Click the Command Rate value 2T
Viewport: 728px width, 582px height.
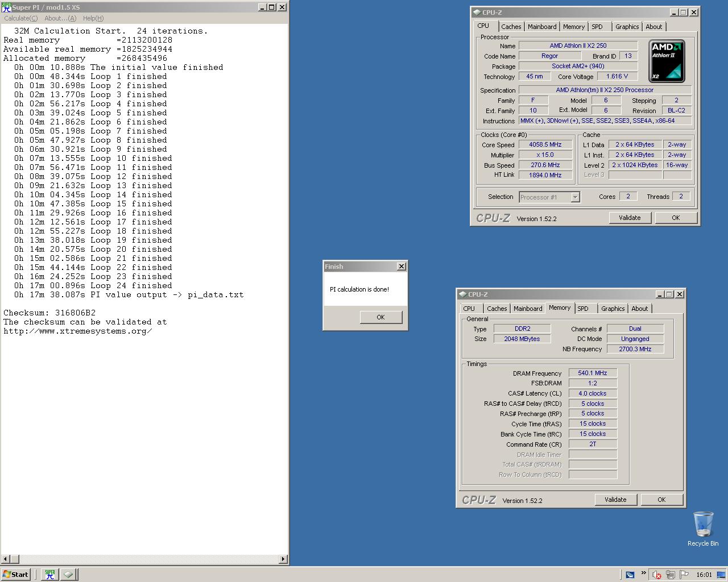coord(593,444)
